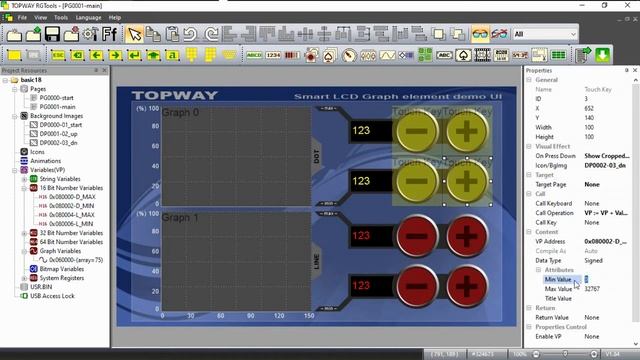
Task: Collapse the General properties section
Action: click(x=529, y=80)
